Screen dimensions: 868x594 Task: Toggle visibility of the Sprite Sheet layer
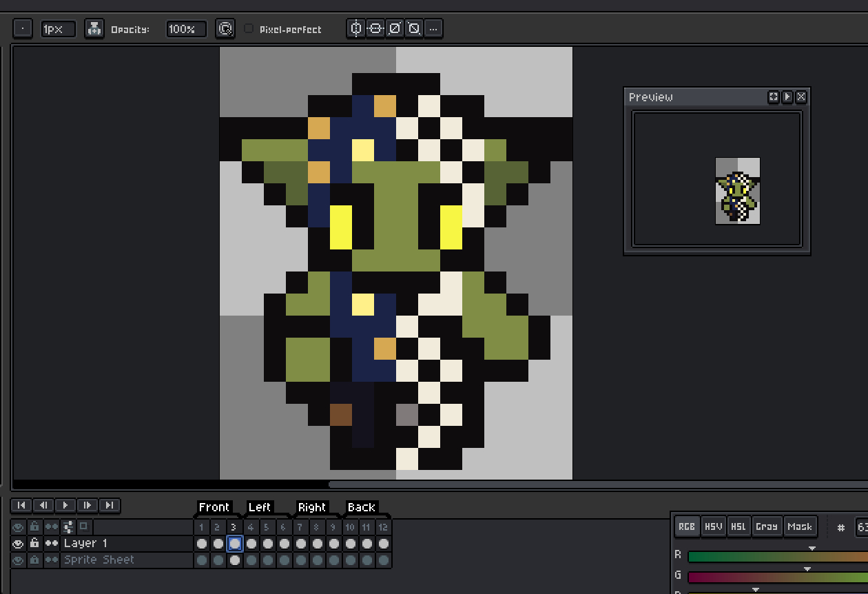click(19, 560)
